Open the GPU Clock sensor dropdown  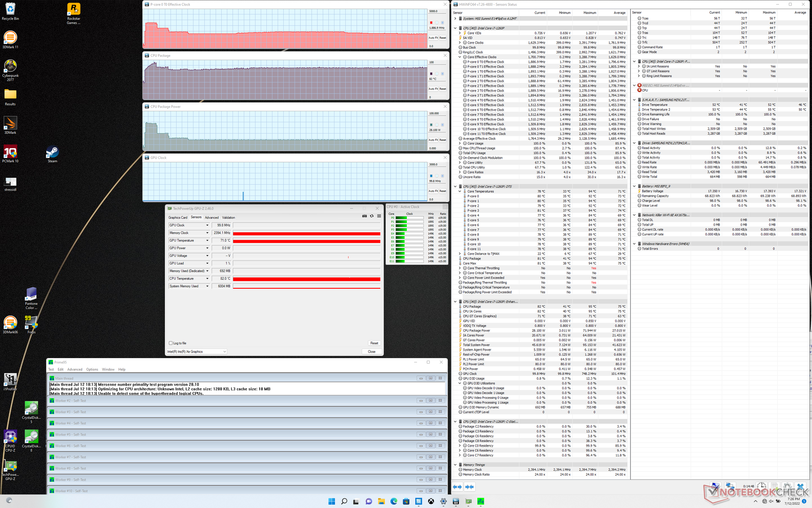207,225
